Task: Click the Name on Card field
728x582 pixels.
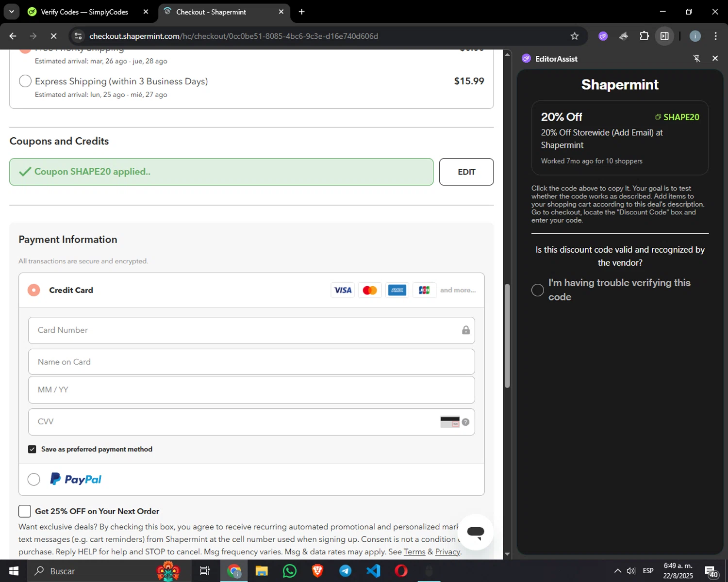Action: click(x=251, y=362)
